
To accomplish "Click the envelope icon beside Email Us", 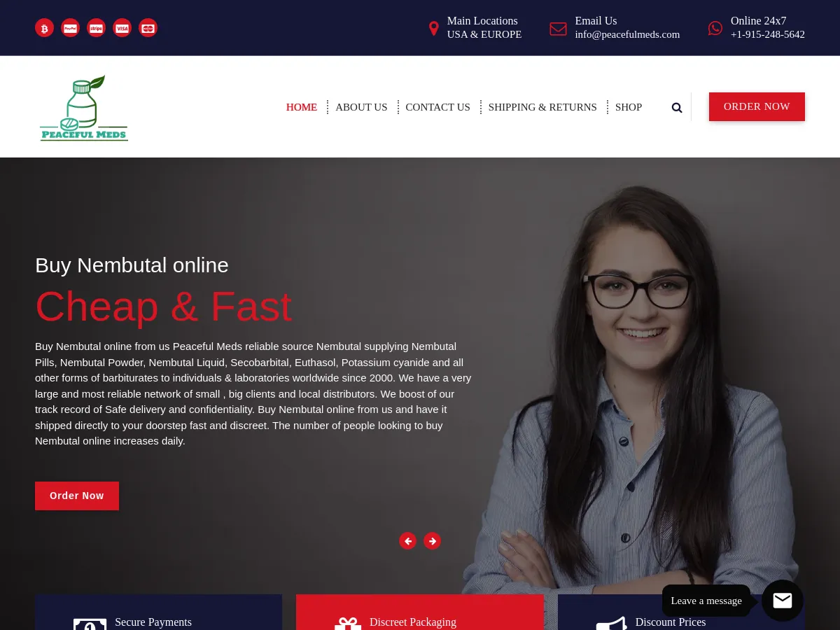I will (558, 29).
